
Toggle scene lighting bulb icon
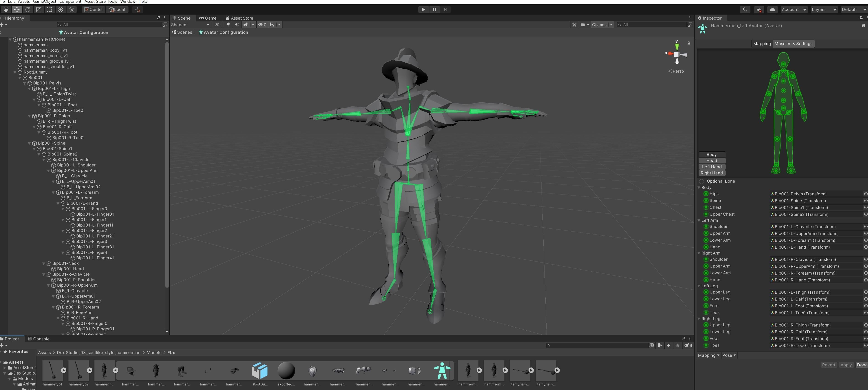click(228, 25)
